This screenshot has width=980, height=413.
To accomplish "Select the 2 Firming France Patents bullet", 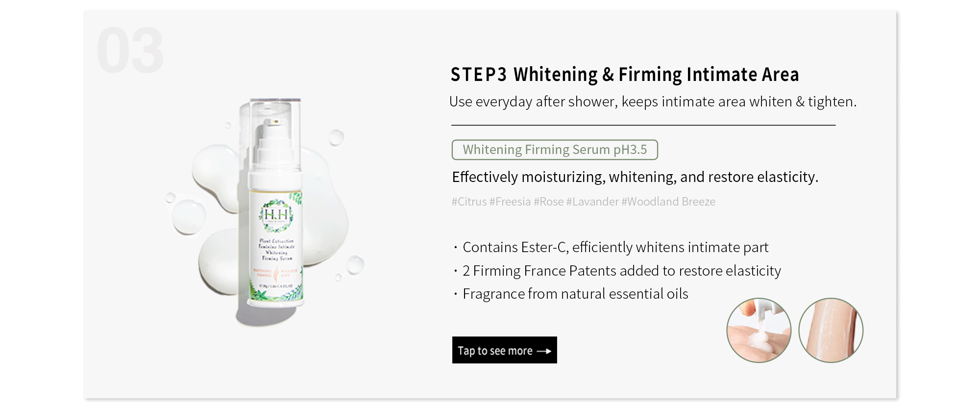I will tap(621, 271).
